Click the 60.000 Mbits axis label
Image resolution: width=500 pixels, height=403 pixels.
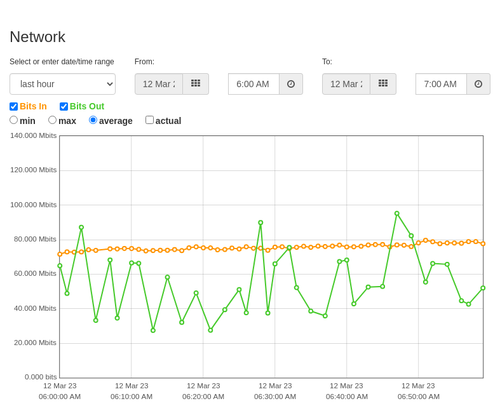click(35, 273)
